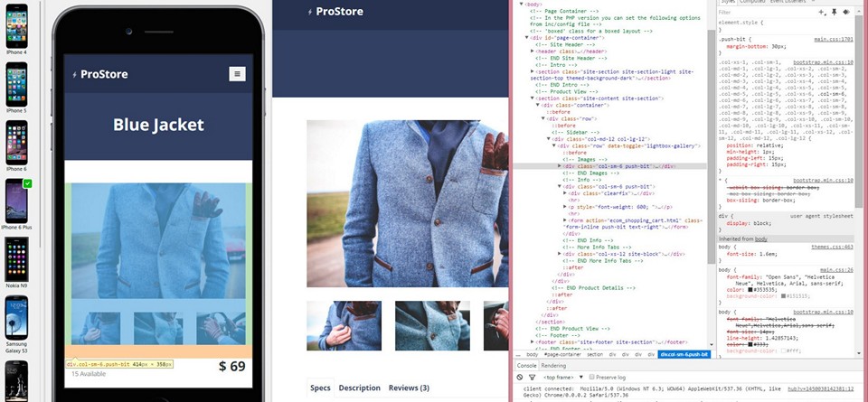Collapse the body element node

pyautogui.click(x=521, y=4)
